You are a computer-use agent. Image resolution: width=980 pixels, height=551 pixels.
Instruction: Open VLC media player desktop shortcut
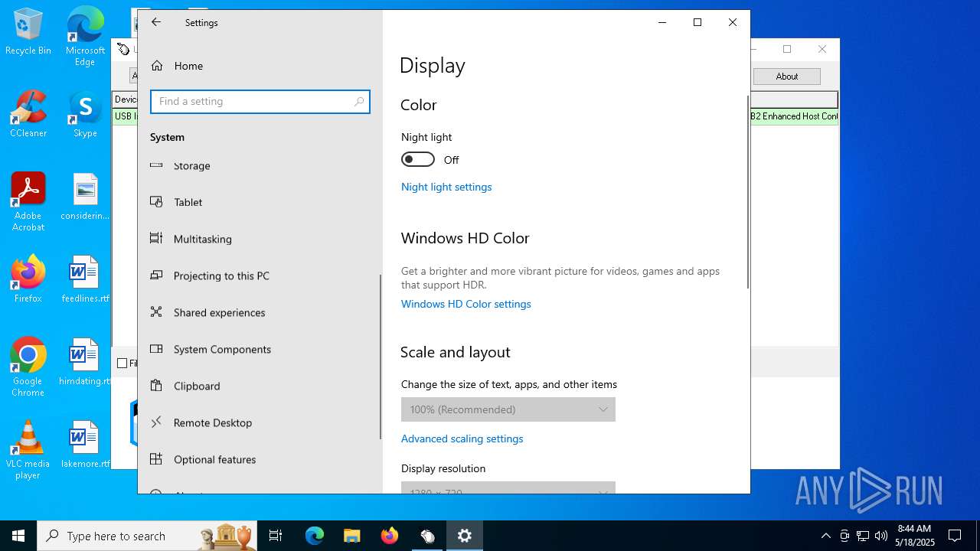pyautogui.click(x=28, y=450)
